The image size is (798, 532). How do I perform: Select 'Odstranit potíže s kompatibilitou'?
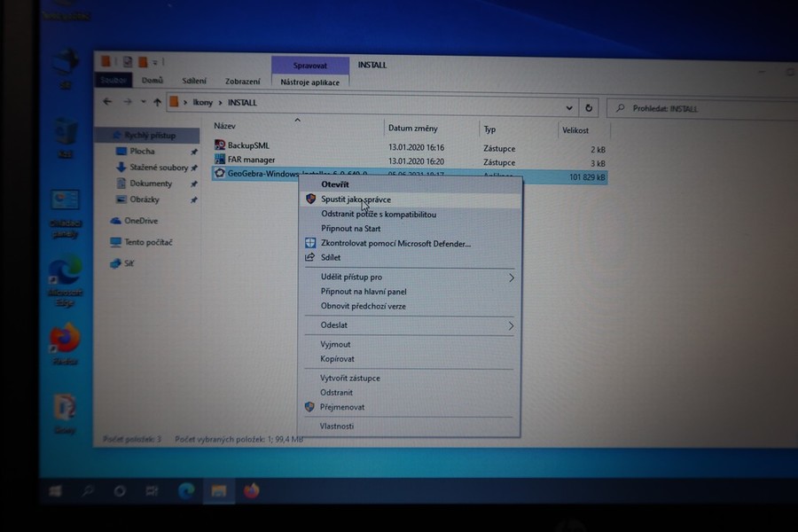tap(379, 215)
